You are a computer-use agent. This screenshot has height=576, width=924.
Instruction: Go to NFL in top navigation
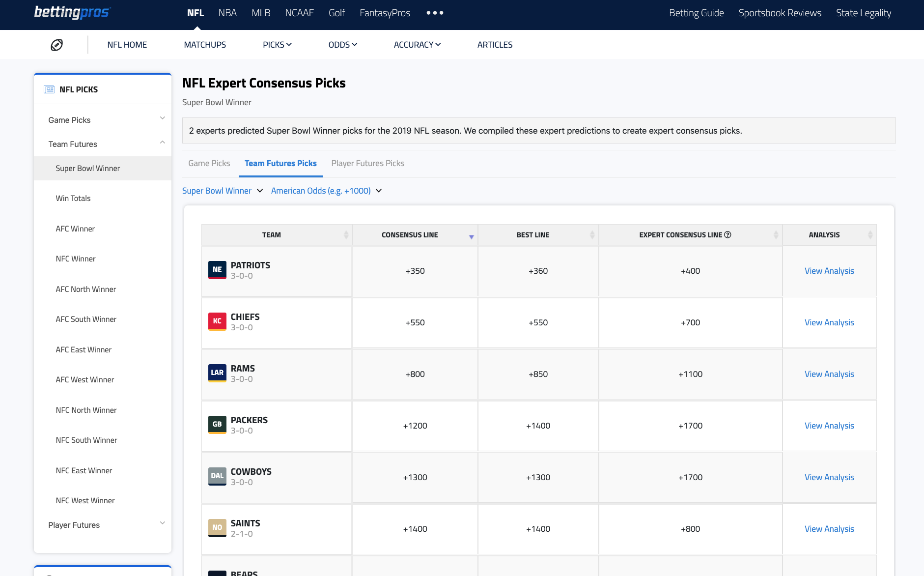[x=196, y=13]
